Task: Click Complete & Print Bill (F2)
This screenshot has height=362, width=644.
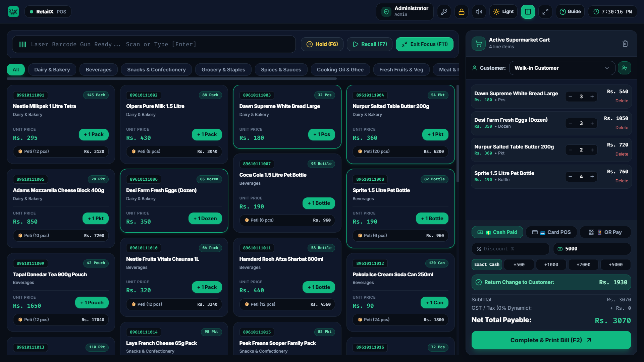Action: point(551,340)
